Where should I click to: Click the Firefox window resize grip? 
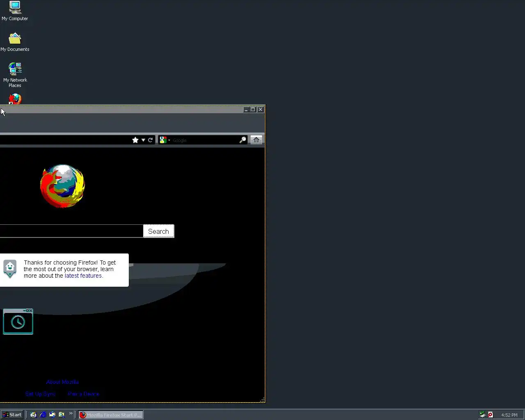tap(262, 399)
